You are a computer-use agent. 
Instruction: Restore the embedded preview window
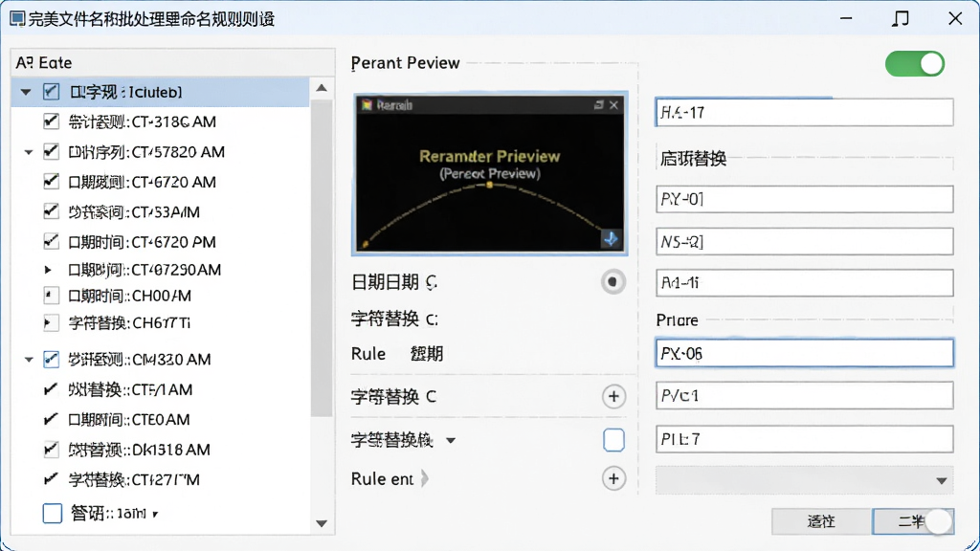(599, 105)
